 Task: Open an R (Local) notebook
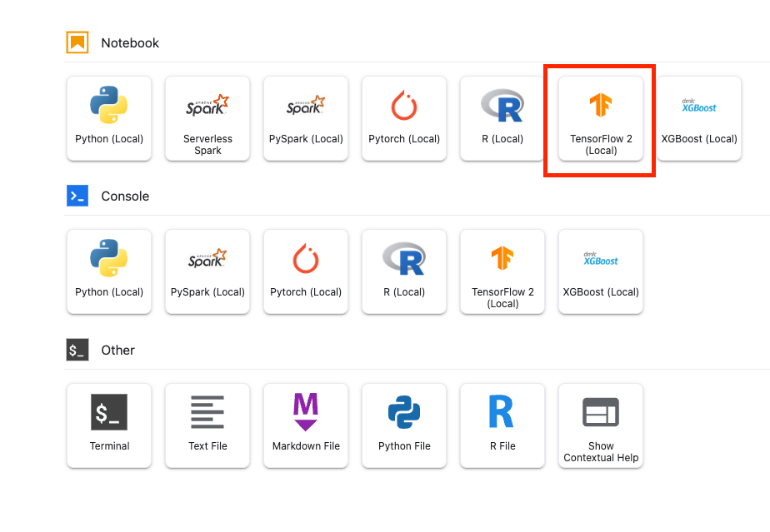(x=502, y=118)
